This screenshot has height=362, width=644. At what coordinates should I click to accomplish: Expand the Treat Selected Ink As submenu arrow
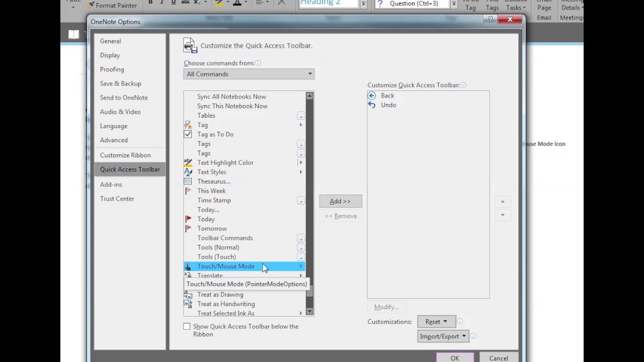(301, 313)
